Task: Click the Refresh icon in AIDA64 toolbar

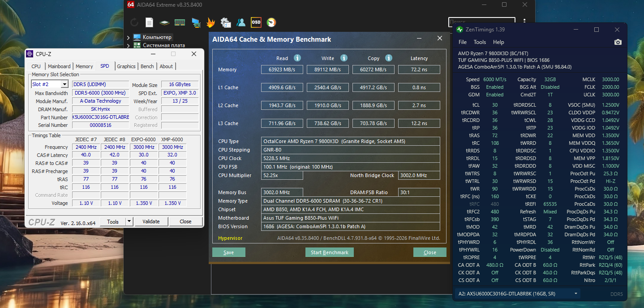Action: [134, 22]
